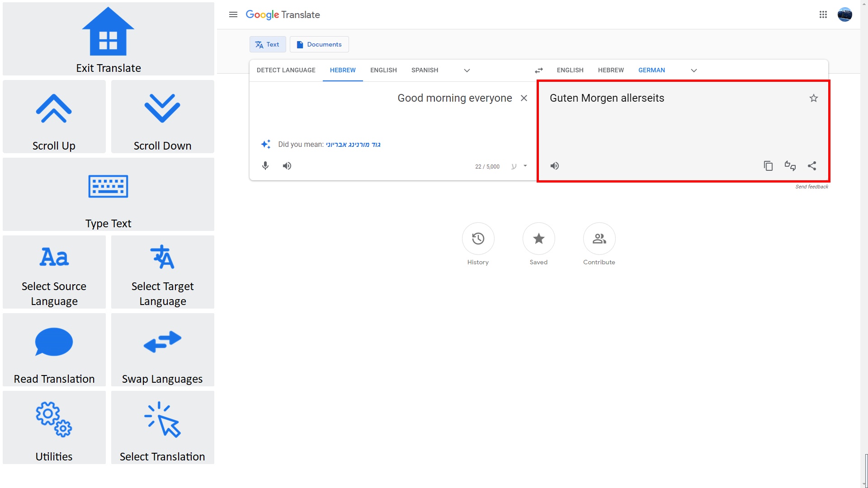
Task: Share the translation with the share icon
Action: [x=812, y=166]
